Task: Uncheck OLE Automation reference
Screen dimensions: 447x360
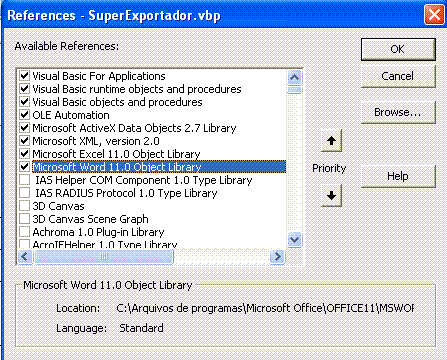Action: (24, 115)
